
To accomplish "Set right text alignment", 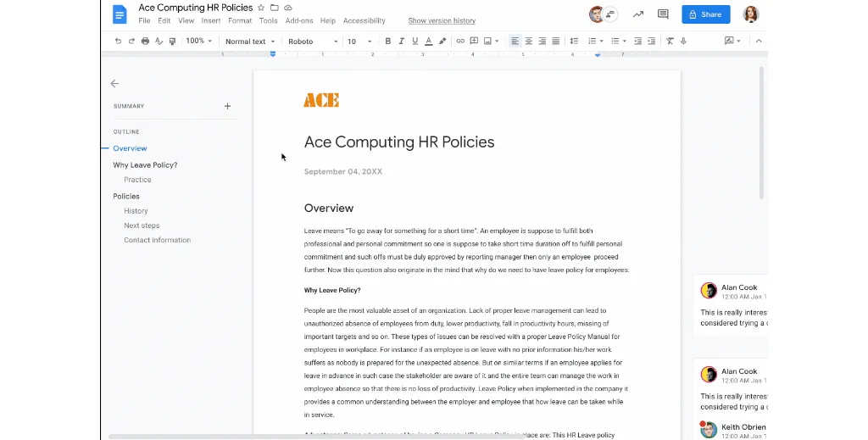I will 542,41.
